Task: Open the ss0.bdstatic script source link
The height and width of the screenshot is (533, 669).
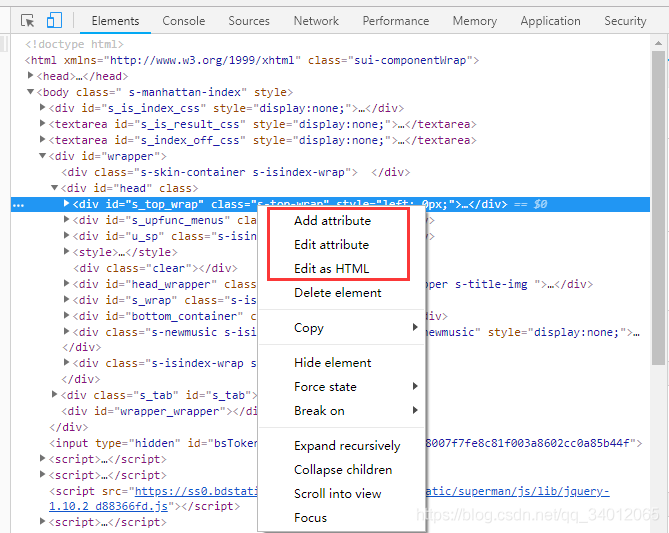Action: pyautogui.click(x=196, y=491)
